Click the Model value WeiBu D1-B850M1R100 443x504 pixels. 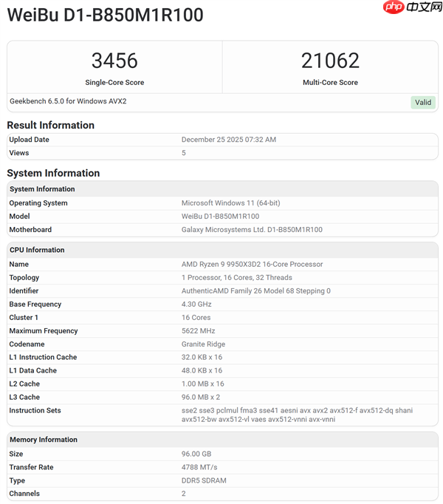[x=220, y=217]
